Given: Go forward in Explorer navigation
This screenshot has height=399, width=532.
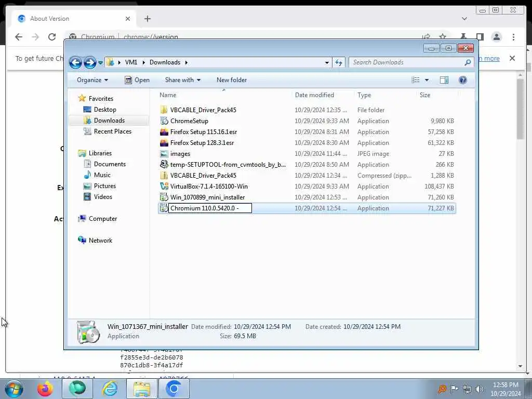Looking at the screenshot, I should click(90, 62).
